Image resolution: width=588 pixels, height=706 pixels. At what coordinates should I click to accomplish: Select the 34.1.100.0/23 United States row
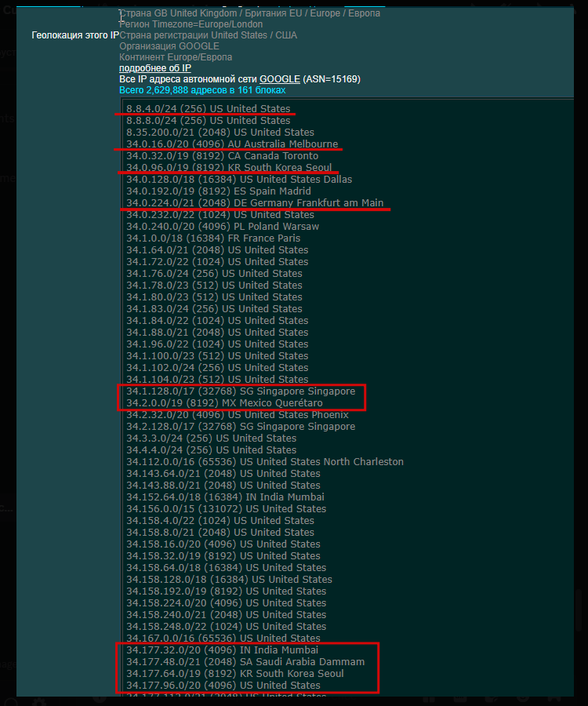click(217, 355)
